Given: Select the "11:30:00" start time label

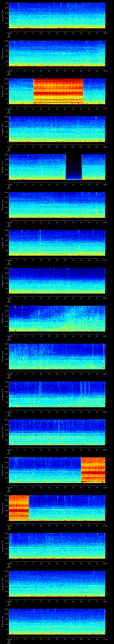Looking at the screenshot, I should [9, 639].
